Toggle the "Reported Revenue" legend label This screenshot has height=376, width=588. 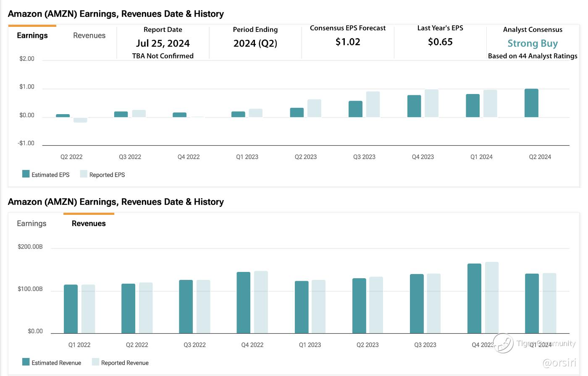[125, 363]
